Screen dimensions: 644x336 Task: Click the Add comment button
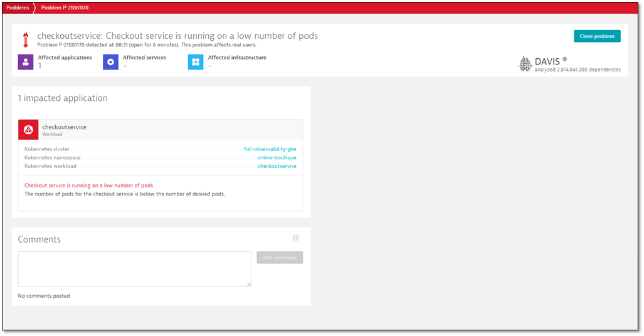tap(280, 258)
